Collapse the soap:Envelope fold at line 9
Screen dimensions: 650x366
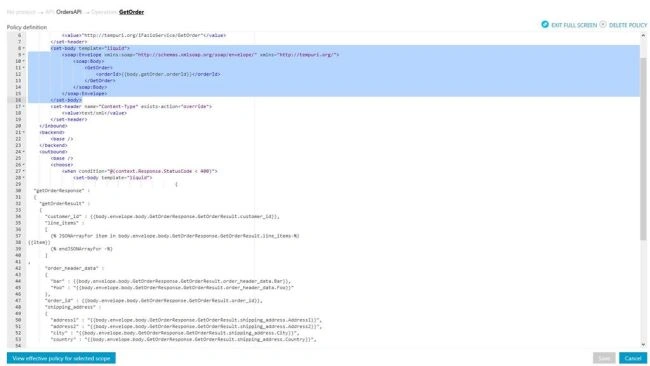tap(24, 55)
